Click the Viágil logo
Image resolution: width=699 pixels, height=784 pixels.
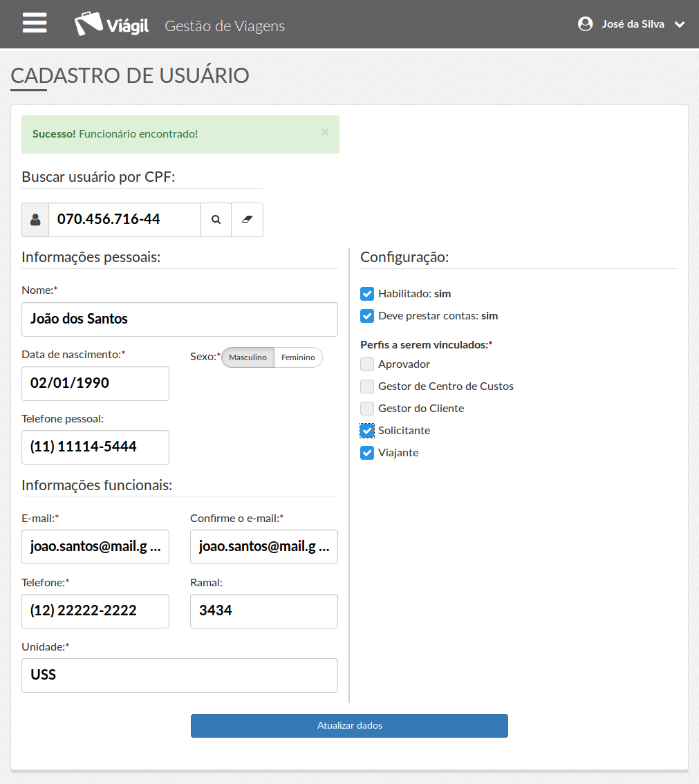pos(111,24)
